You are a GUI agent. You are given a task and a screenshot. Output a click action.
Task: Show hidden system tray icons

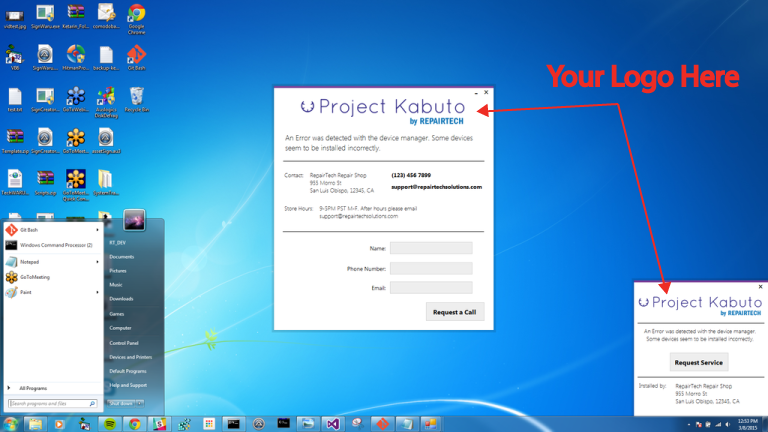tap(689, 425)
